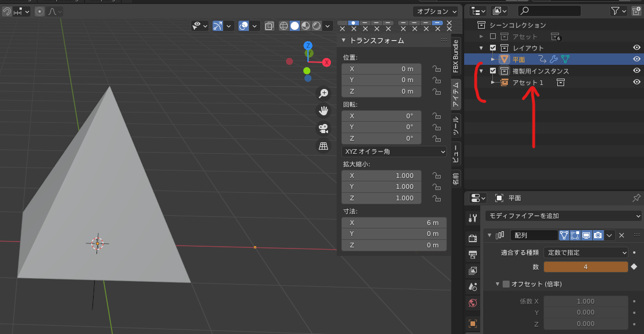644x334 pixels.
Task: Hide the レイアウト collection via eye icon
Action: (x=637, y=48)
